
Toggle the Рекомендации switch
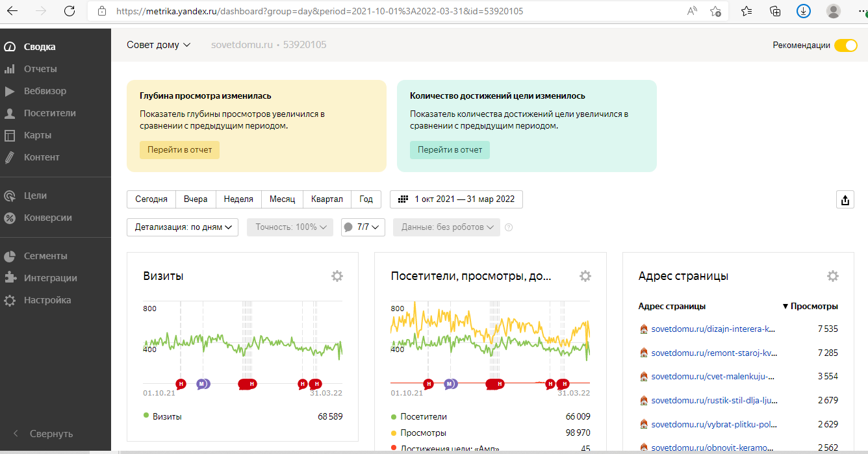point(845,45)
